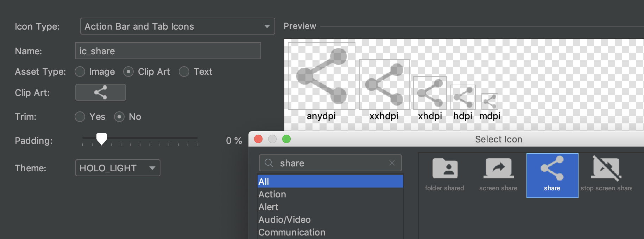644x239 pixels.
Task: Choose the stop screen share icon
Action: 606,175
